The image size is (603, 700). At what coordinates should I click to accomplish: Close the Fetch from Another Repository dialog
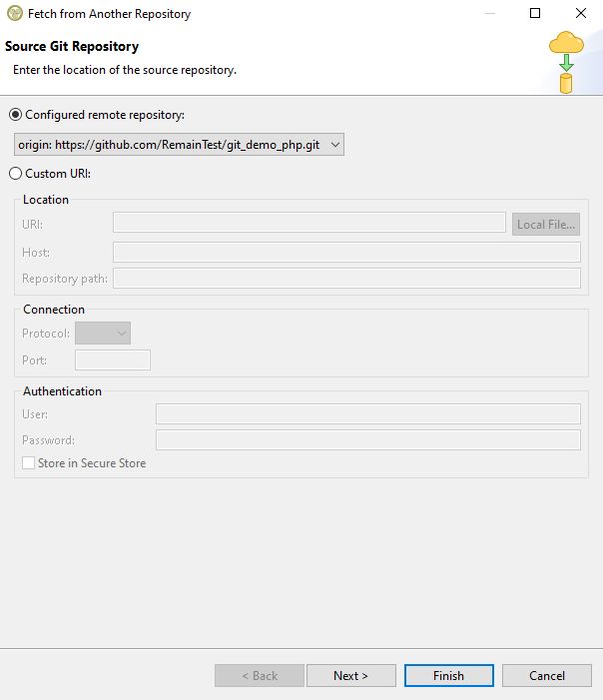581,14
